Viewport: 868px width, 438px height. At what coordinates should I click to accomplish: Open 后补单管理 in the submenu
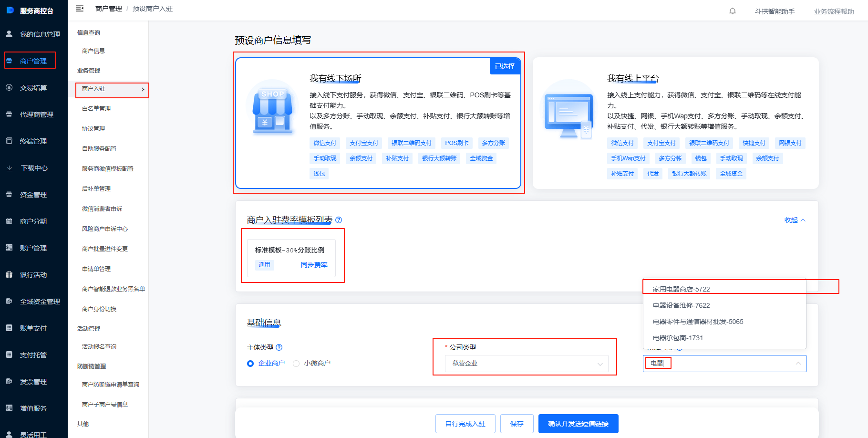coord(96,188)
